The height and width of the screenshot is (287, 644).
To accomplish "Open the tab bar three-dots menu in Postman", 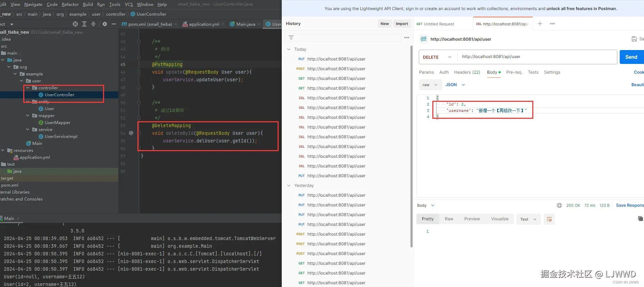I will 552,24.
